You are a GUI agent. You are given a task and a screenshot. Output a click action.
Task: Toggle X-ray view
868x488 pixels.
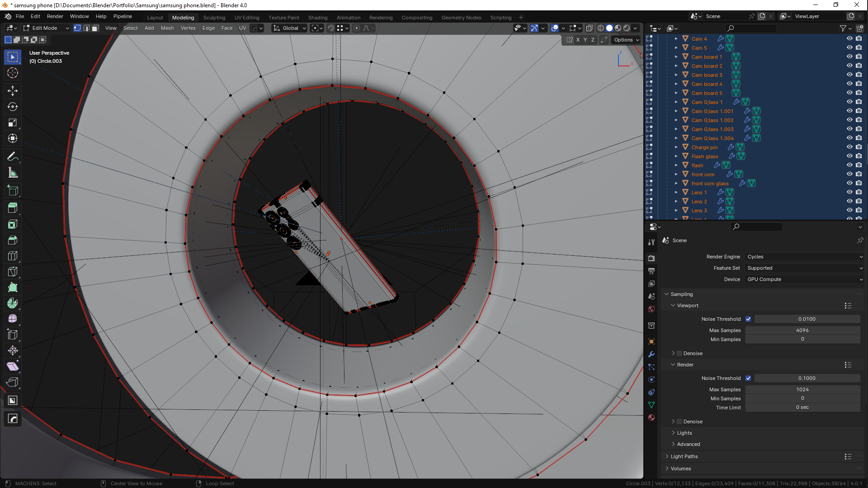click(x=590, y=28)
